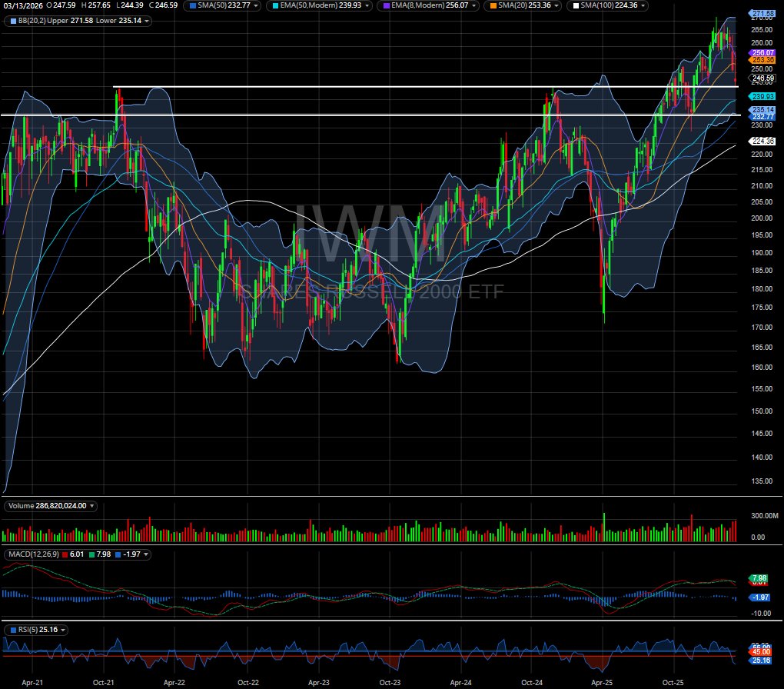Viewport: 784px width, 689px height.
Task: Click the Apr-25 time axis label
Action: click(602, 683)
